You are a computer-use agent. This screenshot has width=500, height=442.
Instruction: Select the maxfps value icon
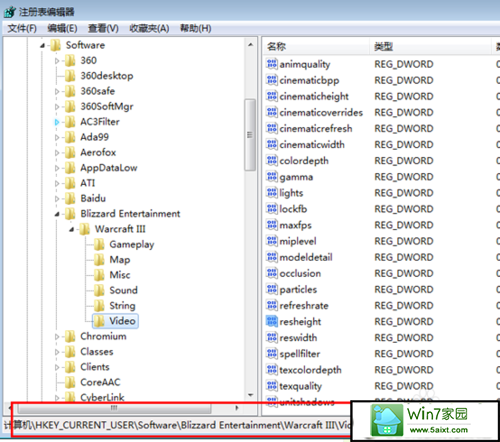[x=272, y=225]
